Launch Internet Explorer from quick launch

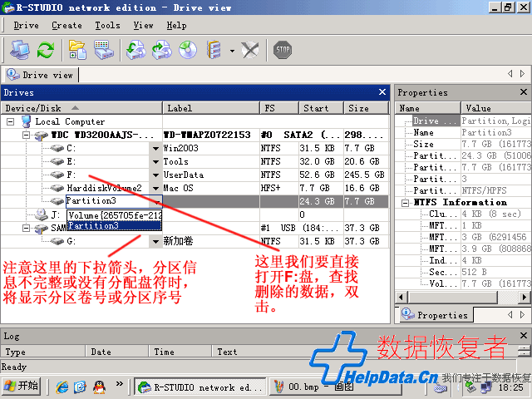click(x=62, y=387)
